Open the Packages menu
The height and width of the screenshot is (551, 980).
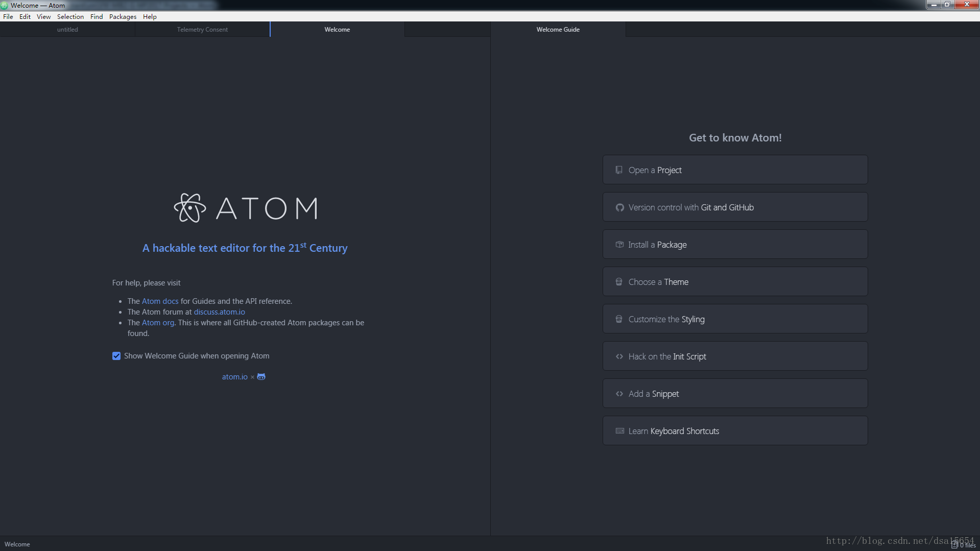pos(123,16)
